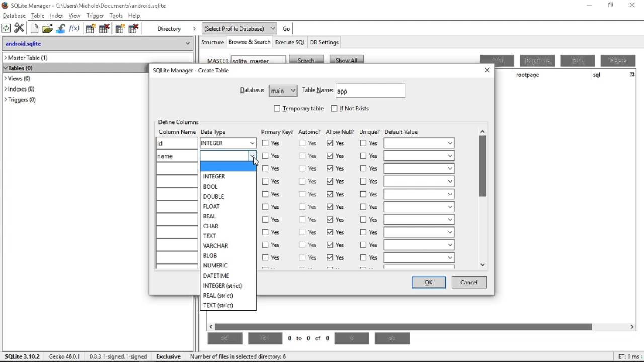Mark the name column as Unique

tap(363, 156)
